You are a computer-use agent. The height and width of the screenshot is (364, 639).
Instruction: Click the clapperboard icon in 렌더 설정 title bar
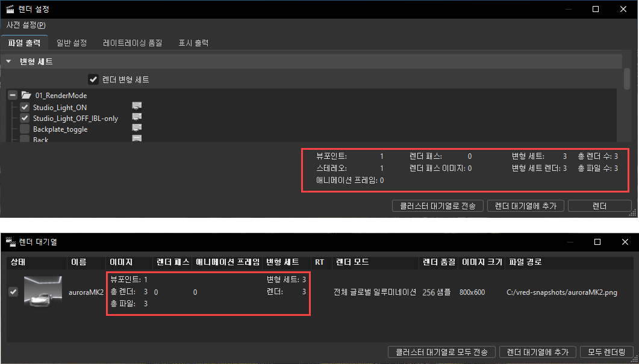pos(10,9)
